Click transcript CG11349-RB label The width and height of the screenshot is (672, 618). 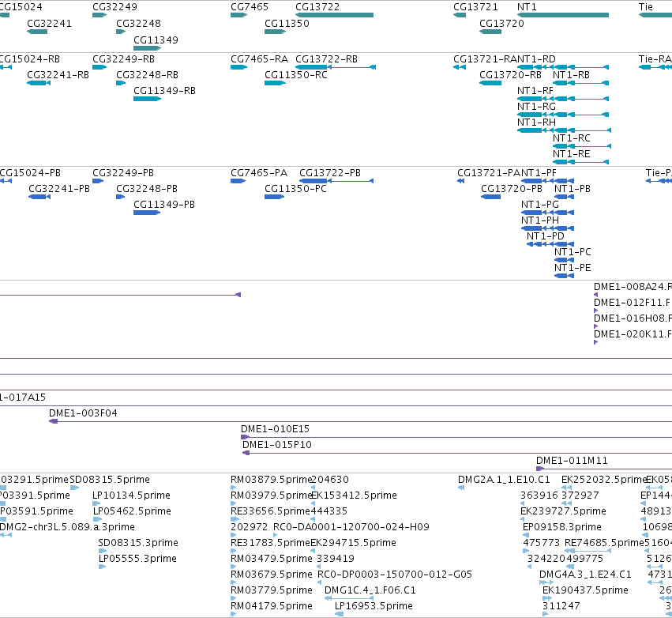pos(164,91)
